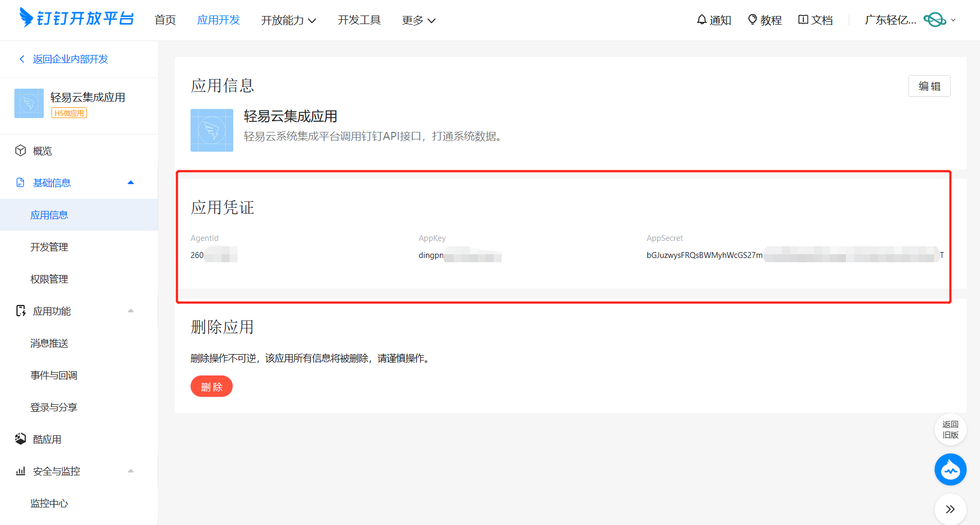The height and width of the screenshot is (525, 980).
Task: Click the 轻易云集成应用 sidebar app icon
Action: pos(29,103)
